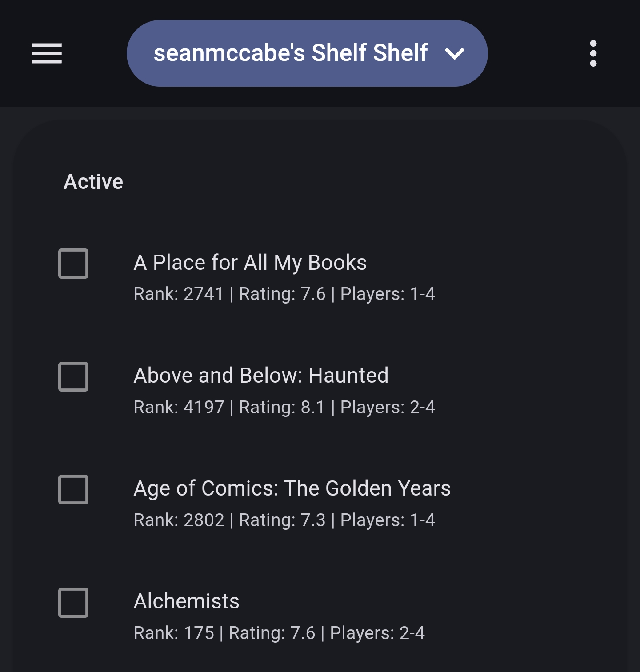Click Players: 2-4 under Alchemists
Image resolution: width=640 pixels, height=672 pixels.
[377, 633]
